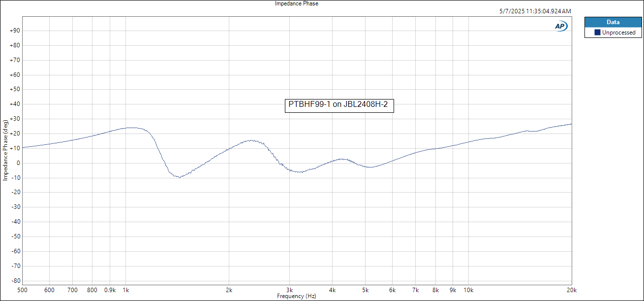Click the Impedance Phase graph title

pyautogui.click(x=297, y=3)
